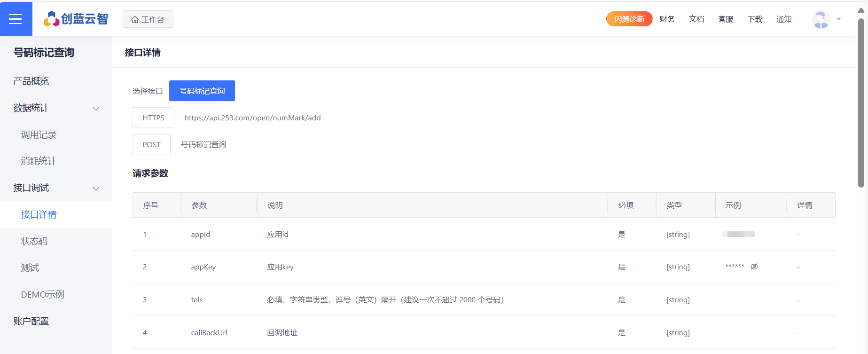The width and height of the screenshot is (868, 354).
Task: Click the 闪测诊断 button
Action: coord(629,19)
